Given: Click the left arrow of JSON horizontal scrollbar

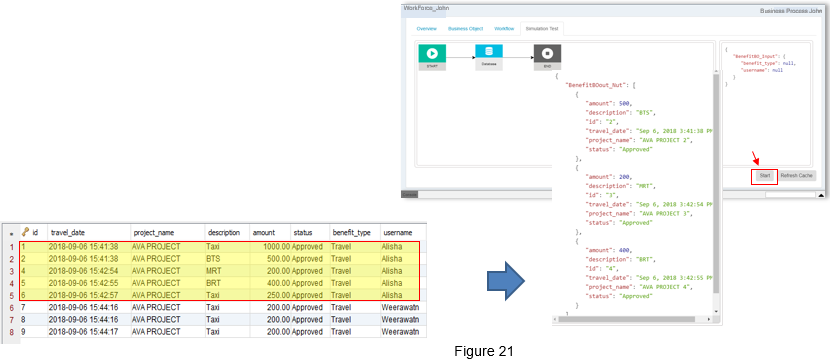Looking at the screenshot, I should point(556,319).
